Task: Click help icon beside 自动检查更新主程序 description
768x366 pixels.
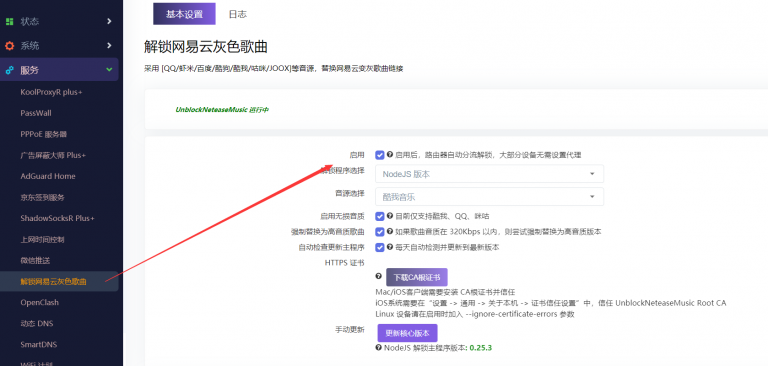Action: (x=390, y=247)
